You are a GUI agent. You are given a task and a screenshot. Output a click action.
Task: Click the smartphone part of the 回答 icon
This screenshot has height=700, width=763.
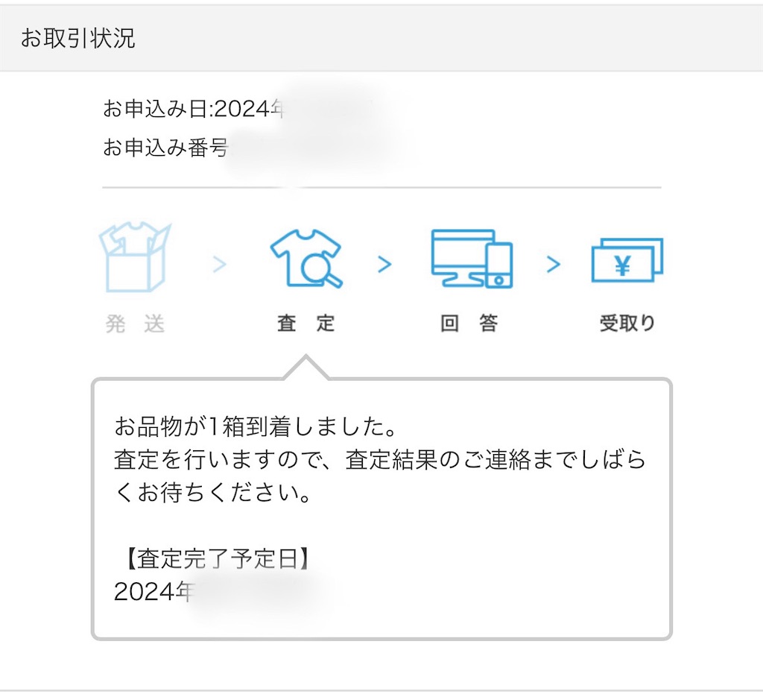tap(501, 265)
